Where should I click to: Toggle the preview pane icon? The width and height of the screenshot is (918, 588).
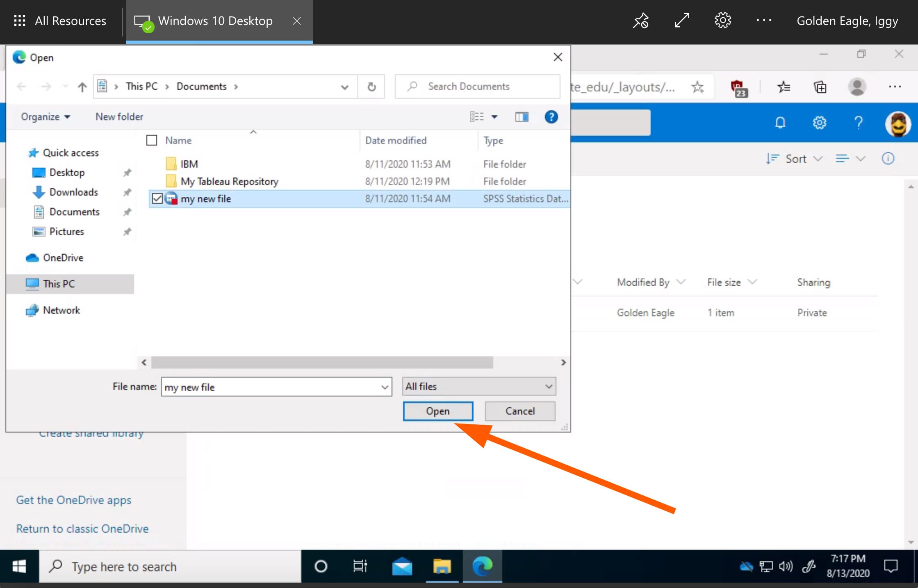click(x=522, y=117)
